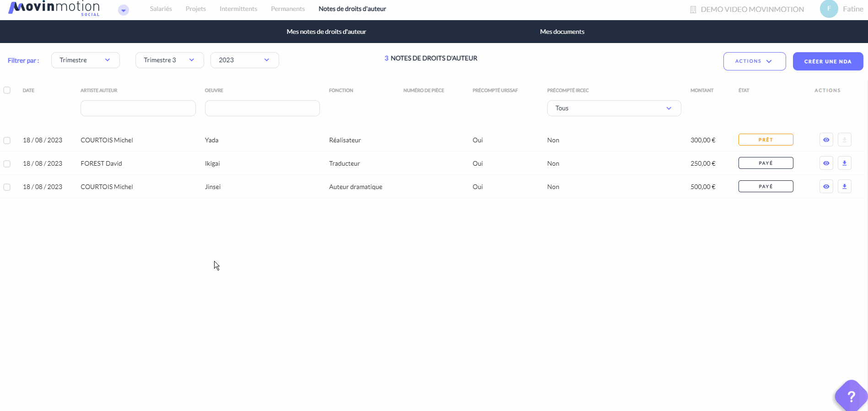Viewport: 868px width, 411px height.
Task: Click the PRÊT status badge for Yada
Action: pyautogui.click(x=766, y=140)
